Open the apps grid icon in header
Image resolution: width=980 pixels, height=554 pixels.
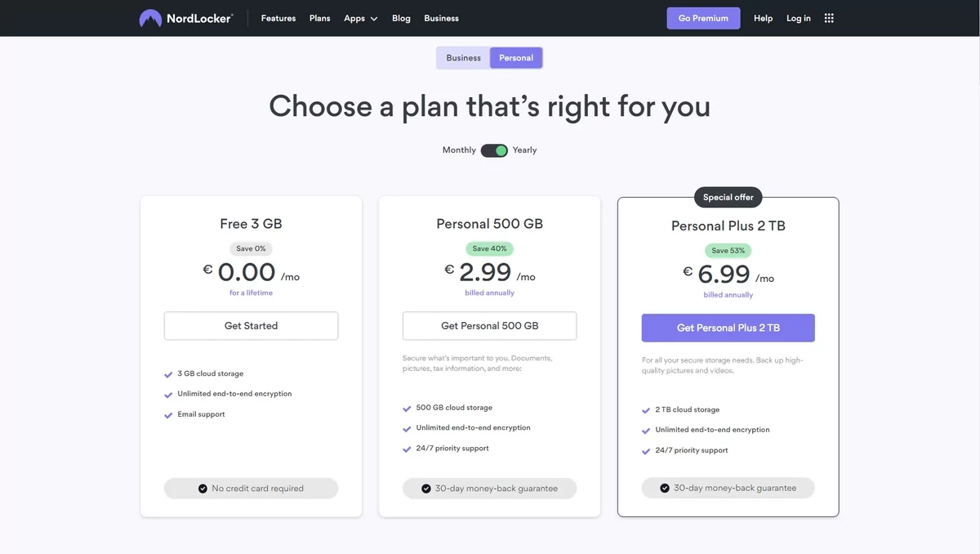(x=829, y=18)
